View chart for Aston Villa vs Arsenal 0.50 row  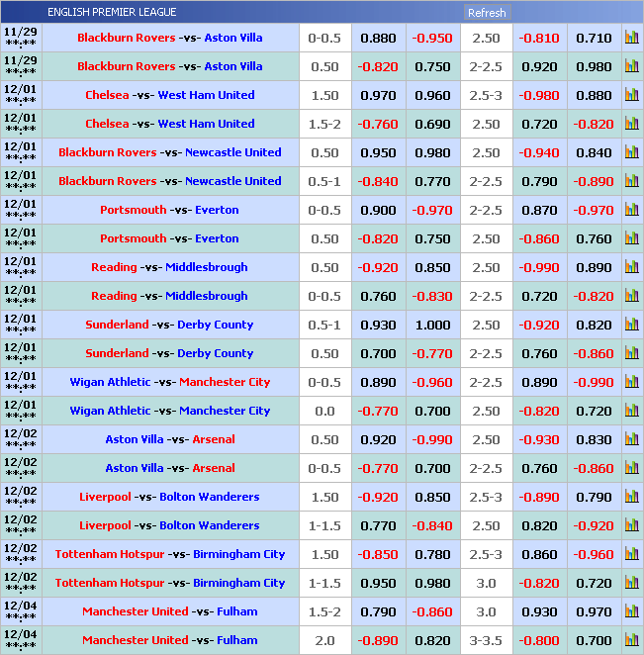[631, 440]
